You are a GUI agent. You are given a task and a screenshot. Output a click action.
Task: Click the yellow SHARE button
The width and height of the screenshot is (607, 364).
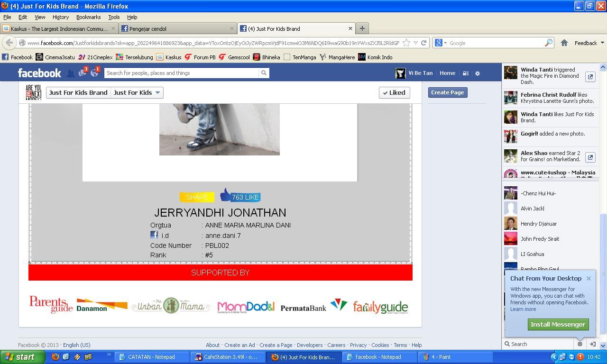pos(197,197)
